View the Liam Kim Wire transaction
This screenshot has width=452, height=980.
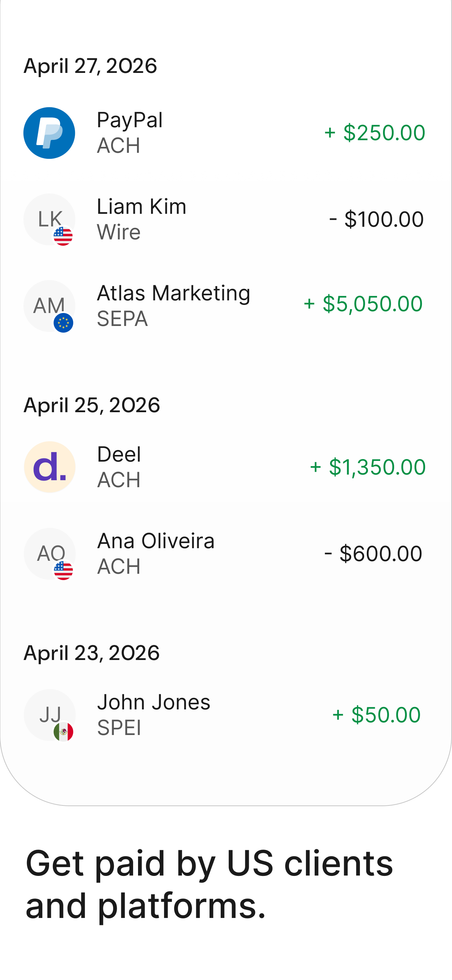(x=225, y=219)
